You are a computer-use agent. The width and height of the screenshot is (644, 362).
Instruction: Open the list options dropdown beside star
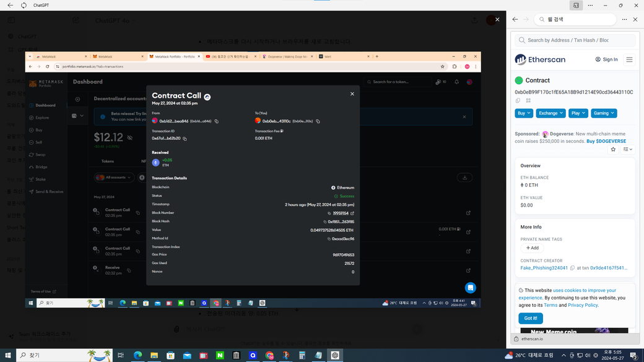[627, 149]
